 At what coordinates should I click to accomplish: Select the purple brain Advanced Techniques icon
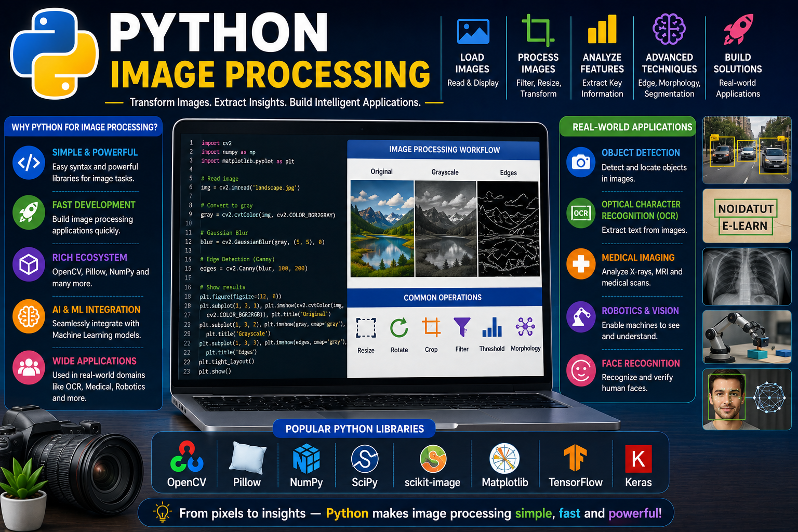click(669, 29)
